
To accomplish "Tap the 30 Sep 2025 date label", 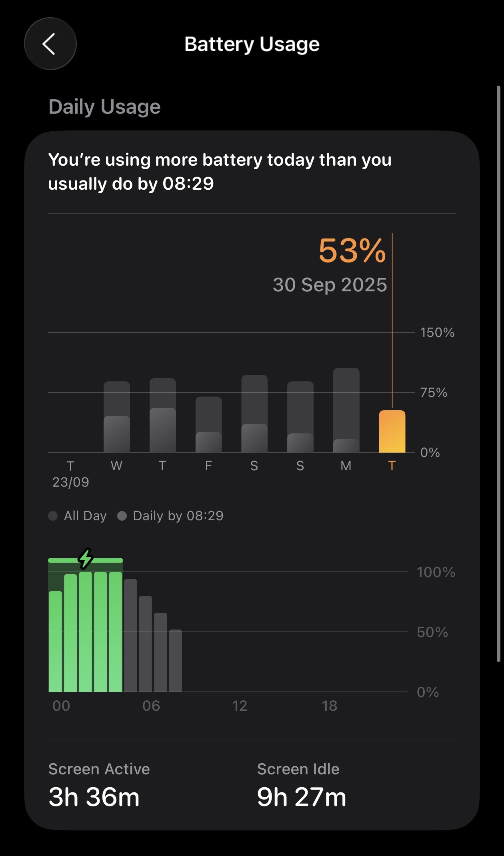I will click(x=330, y=285).
